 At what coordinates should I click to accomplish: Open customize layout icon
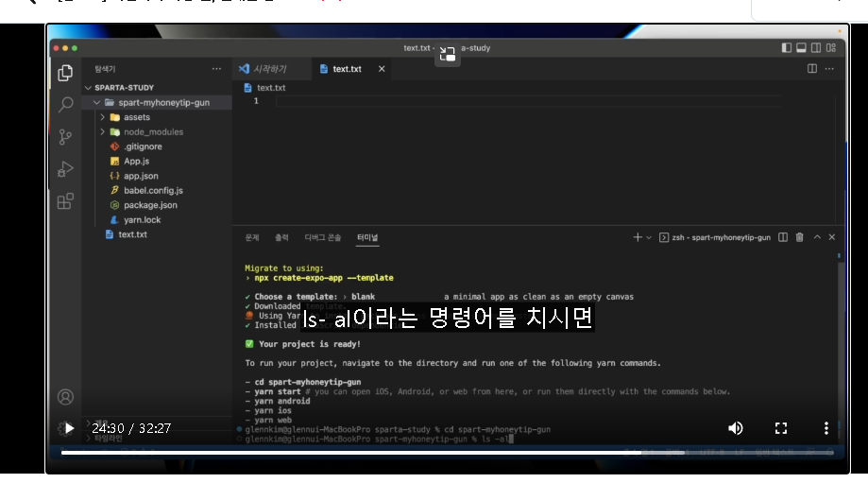[831, 47]
